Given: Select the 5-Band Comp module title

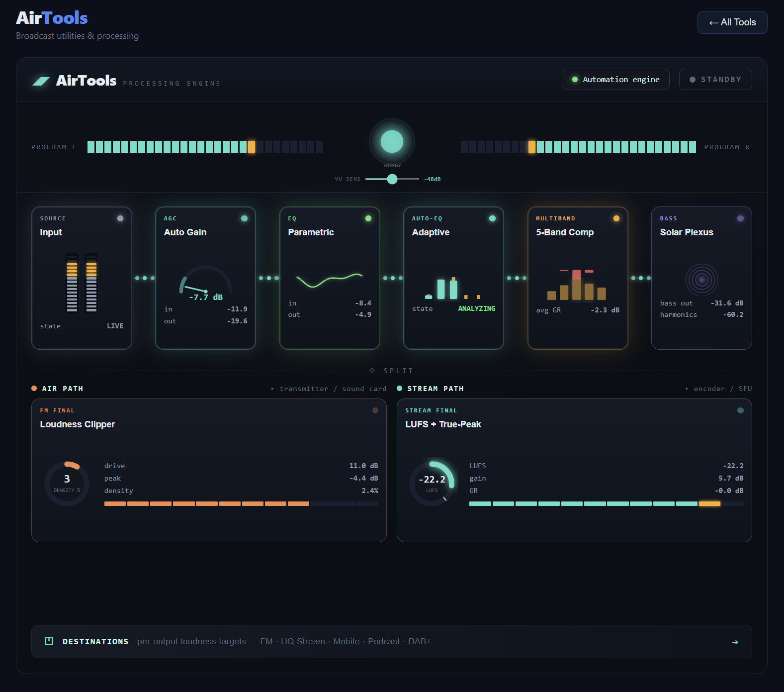Looking at the screenshot, I should click(565, 232).
